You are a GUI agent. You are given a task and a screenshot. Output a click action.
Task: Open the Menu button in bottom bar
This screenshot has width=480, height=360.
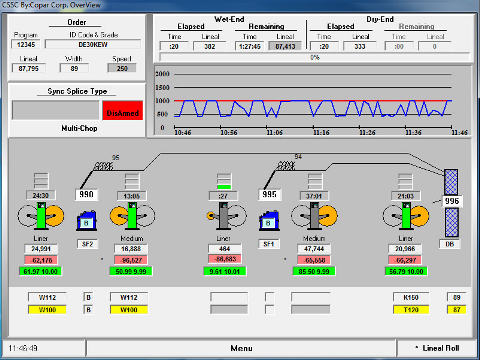coord(241,348)
